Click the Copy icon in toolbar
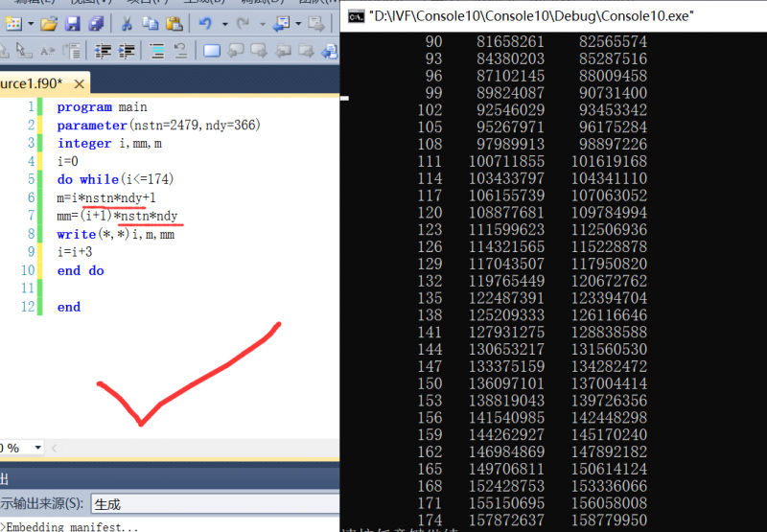The height and width of the screenshot is (532, 767). (x=151, y=23)
